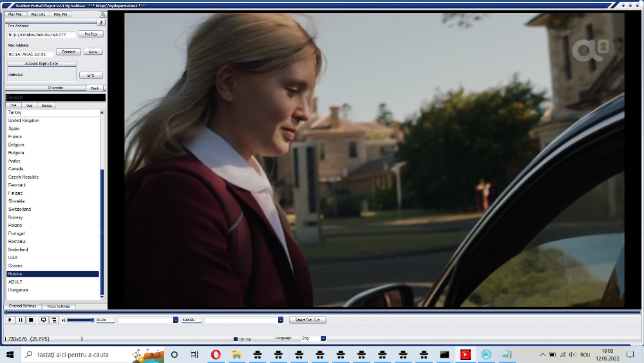Adjust the volume slider
This screenshot has width=644, height=363.
click(x=81, y=320)
